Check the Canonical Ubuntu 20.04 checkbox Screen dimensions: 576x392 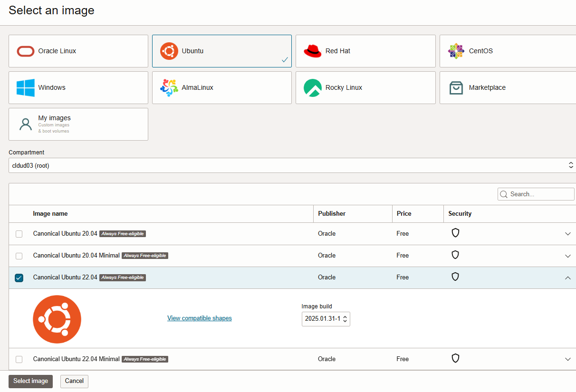coord(19,234)
